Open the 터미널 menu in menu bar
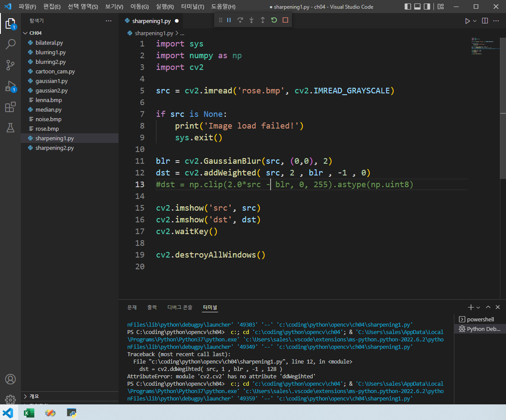The height and width of the screenshot is (420, 506). 192,7
